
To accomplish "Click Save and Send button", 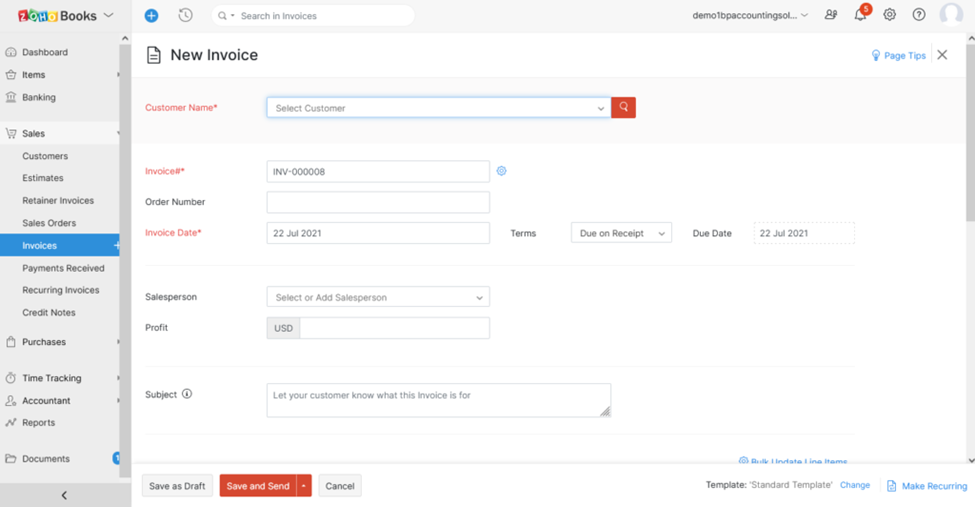I will [x=258, y=485].
